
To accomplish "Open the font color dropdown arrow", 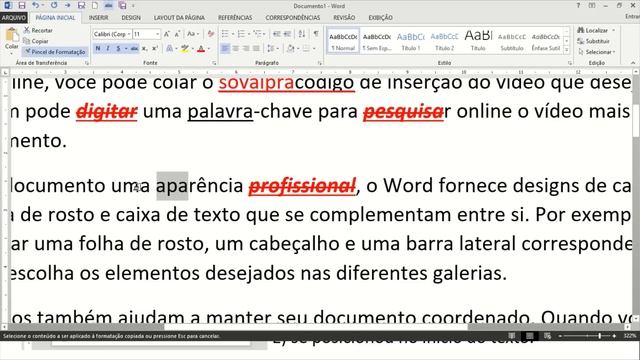I will pos(209,49).
